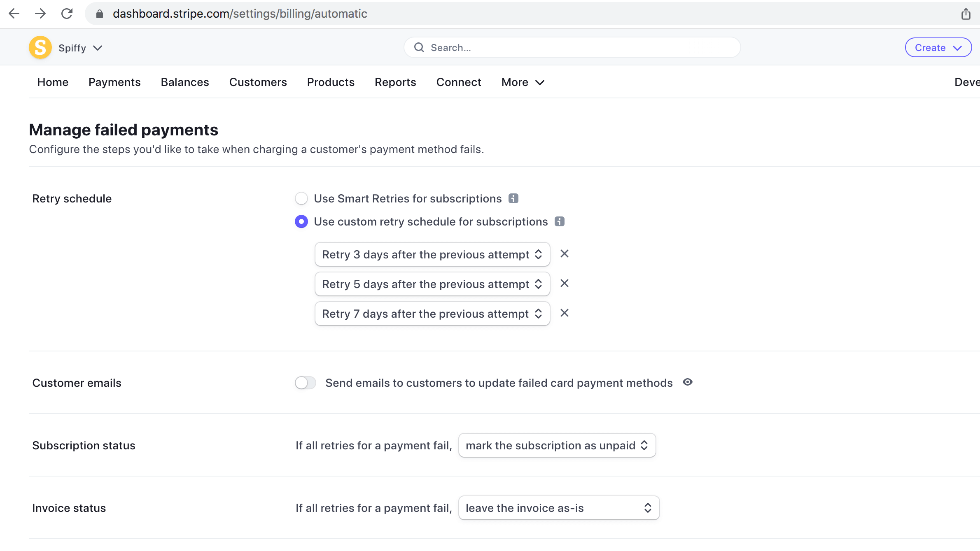Remove the Retry 3 days rule
The width and height of the screenshot is (980, 551).
click(x=565, y=254)
